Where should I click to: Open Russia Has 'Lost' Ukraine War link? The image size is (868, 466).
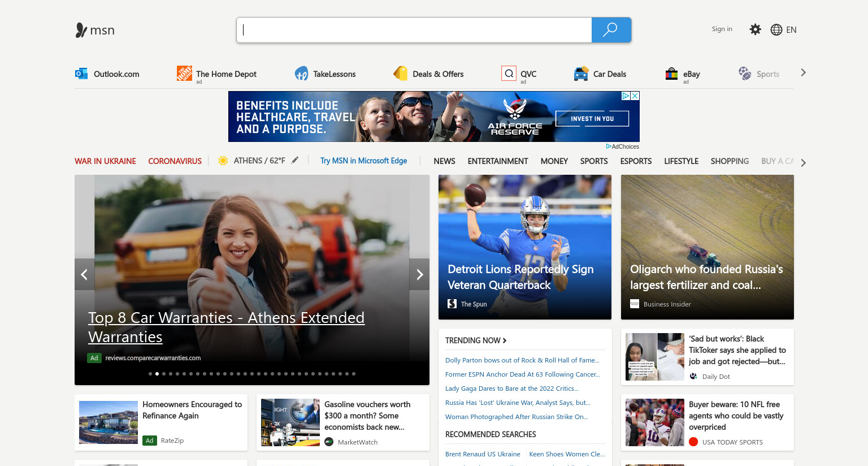point(518,403)
